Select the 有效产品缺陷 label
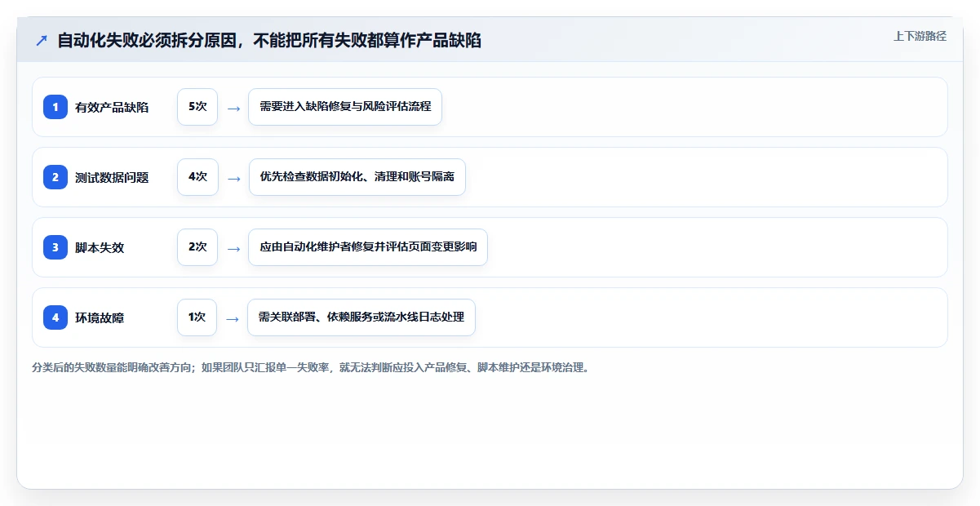Viewport: 980px width, 506px height. (112, 107)
